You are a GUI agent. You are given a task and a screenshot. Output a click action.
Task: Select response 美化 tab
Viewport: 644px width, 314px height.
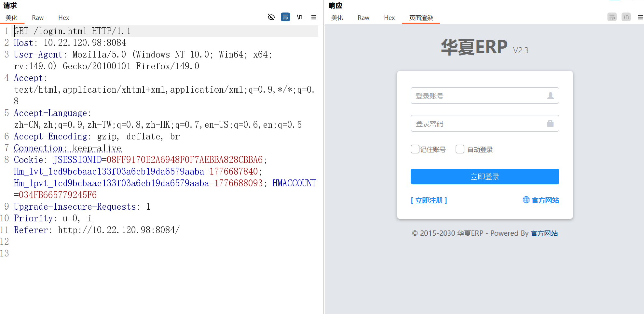[337, 18]
